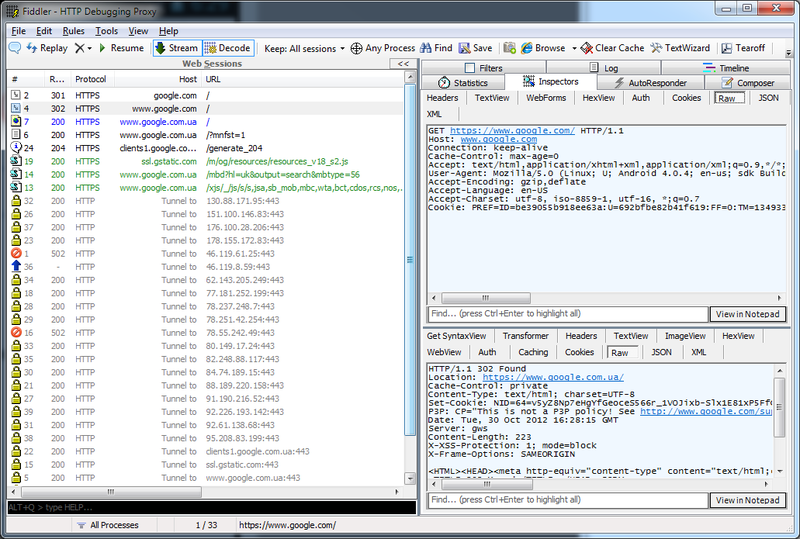800x539 pixels.
Task: Switch to the Composer tab
Action: click(x=747, y=83)
